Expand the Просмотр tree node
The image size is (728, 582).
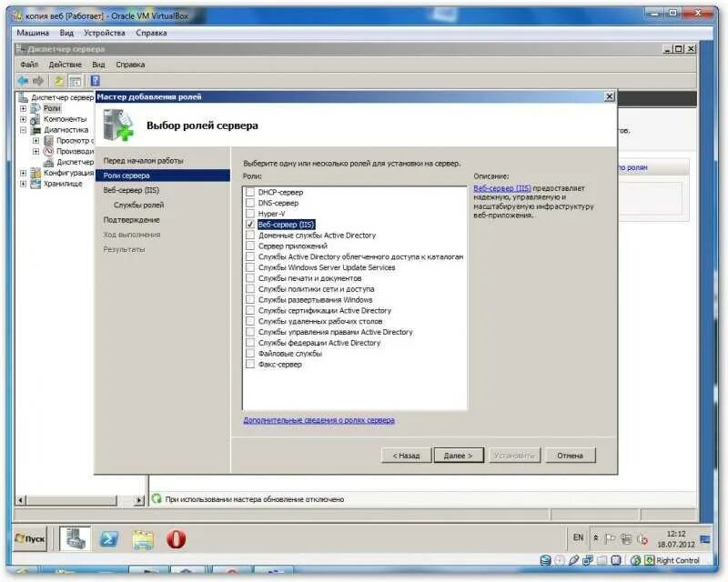(x=35, y=141)
